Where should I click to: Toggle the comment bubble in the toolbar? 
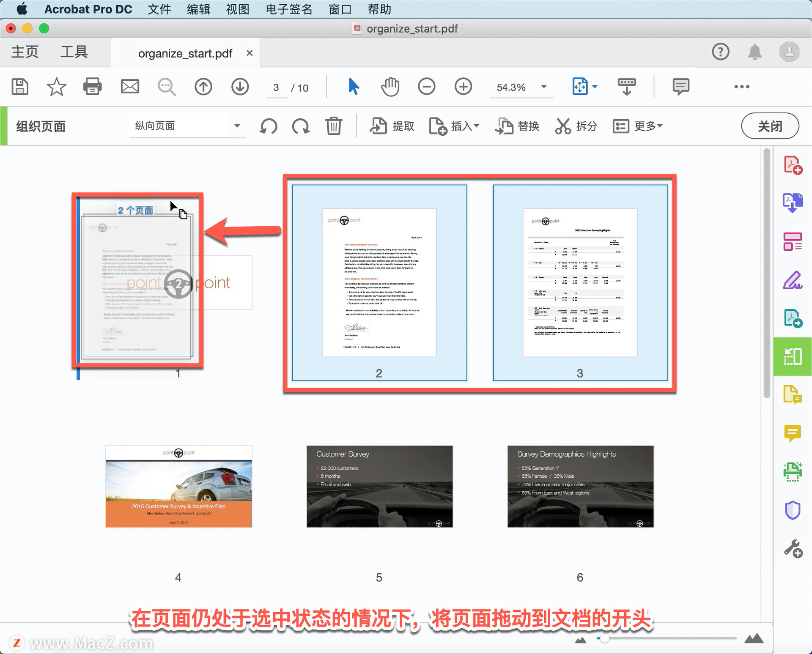point(680,87)
